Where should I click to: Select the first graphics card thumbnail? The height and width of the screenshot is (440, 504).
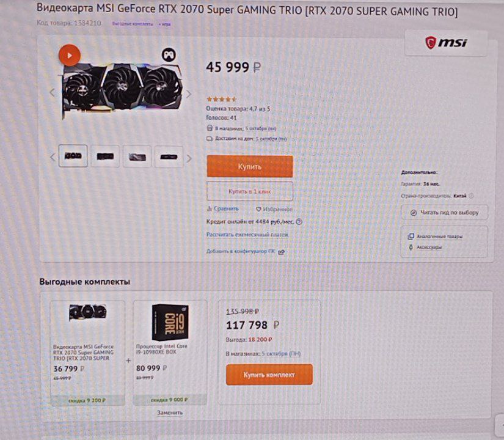(x=73, y=156)
